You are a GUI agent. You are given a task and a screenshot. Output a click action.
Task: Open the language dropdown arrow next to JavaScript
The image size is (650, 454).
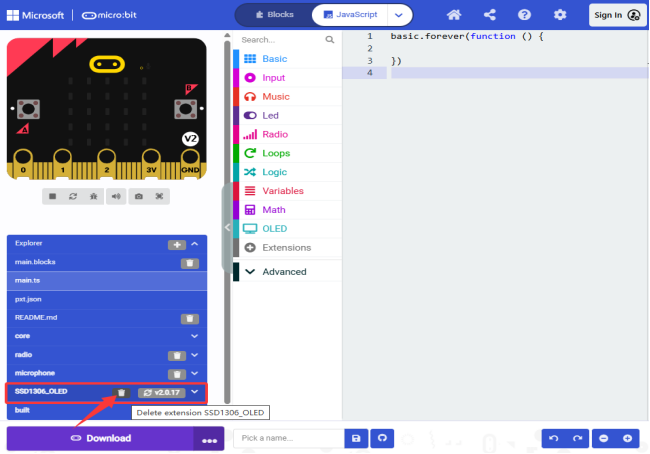(399, 15)
